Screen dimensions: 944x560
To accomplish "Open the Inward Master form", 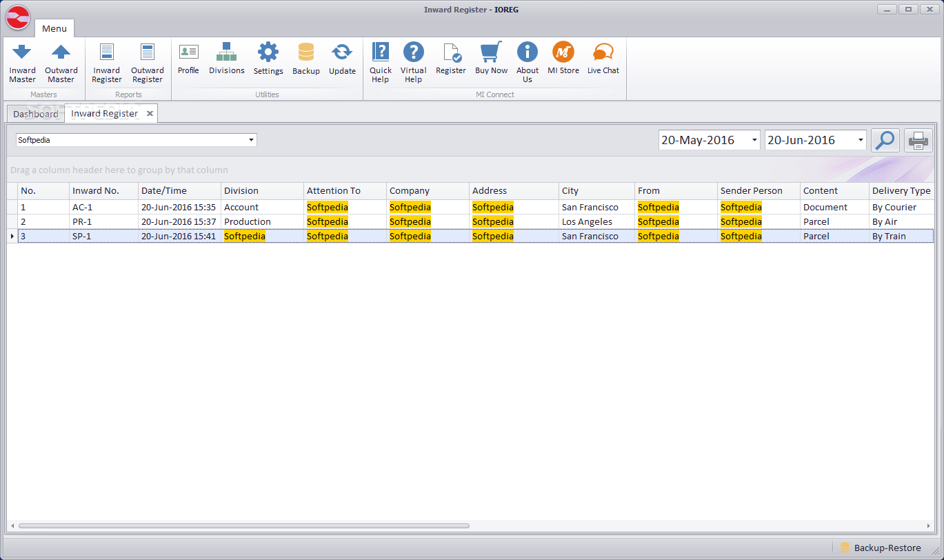I will click(22, 63).
